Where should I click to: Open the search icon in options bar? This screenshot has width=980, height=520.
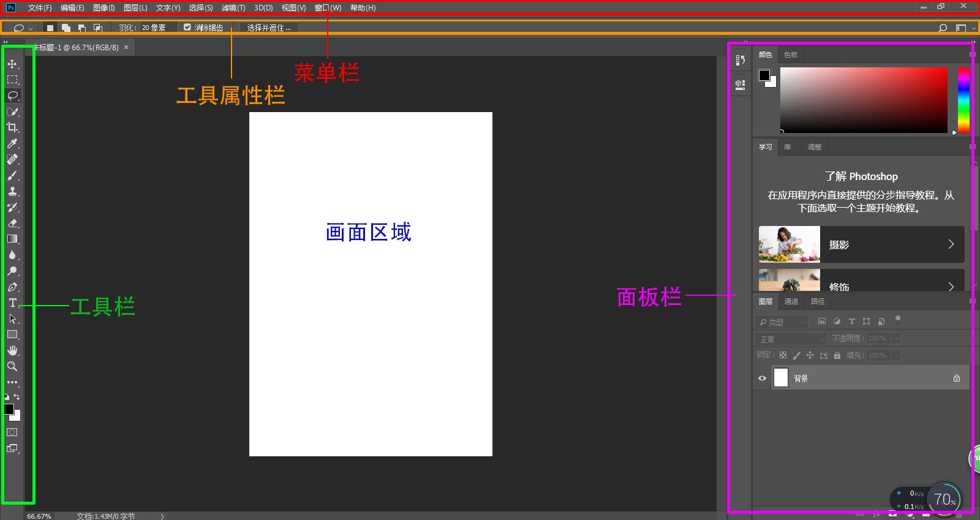tap(943, 28)
